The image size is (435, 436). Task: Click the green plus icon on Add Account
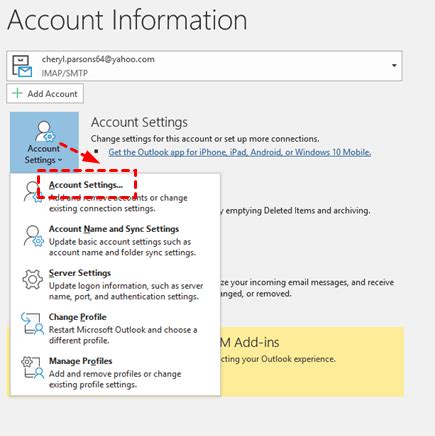17,93
